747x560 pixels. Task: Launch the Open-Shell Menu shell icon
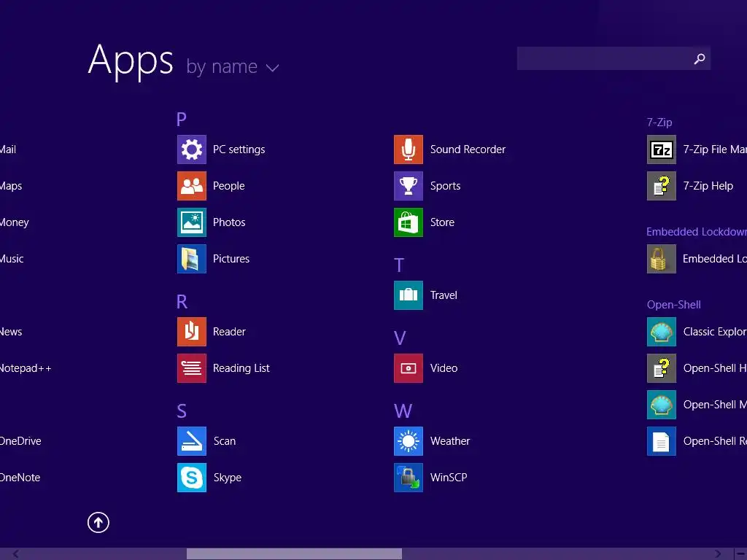(661, 405)
